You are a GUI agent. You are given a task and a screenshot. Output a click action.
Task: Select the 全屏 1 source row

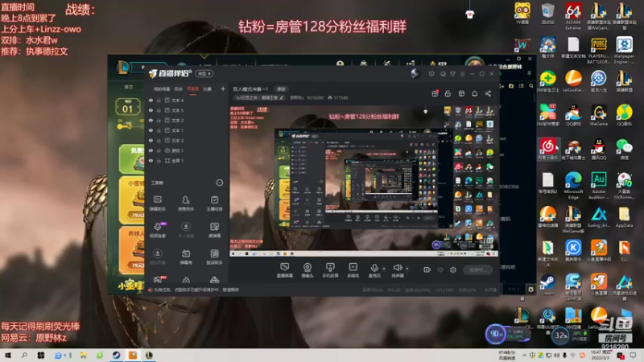187,160
